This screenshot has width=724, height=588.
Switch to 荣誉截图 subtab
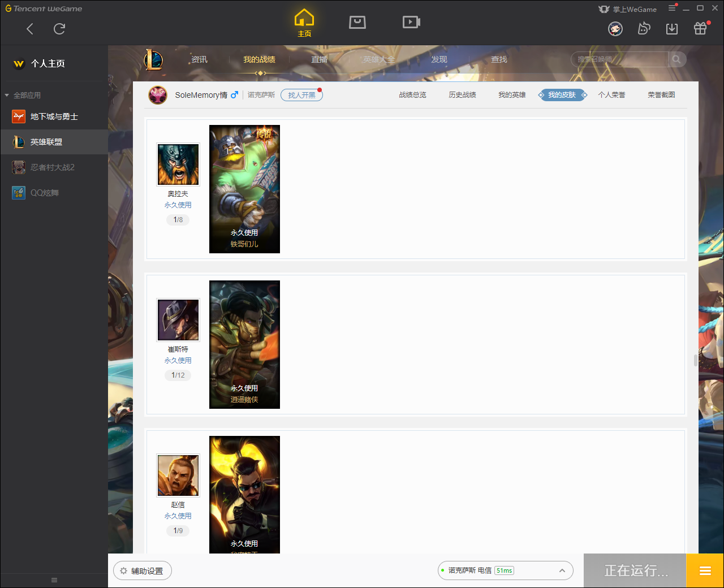(x=661, y=95)
